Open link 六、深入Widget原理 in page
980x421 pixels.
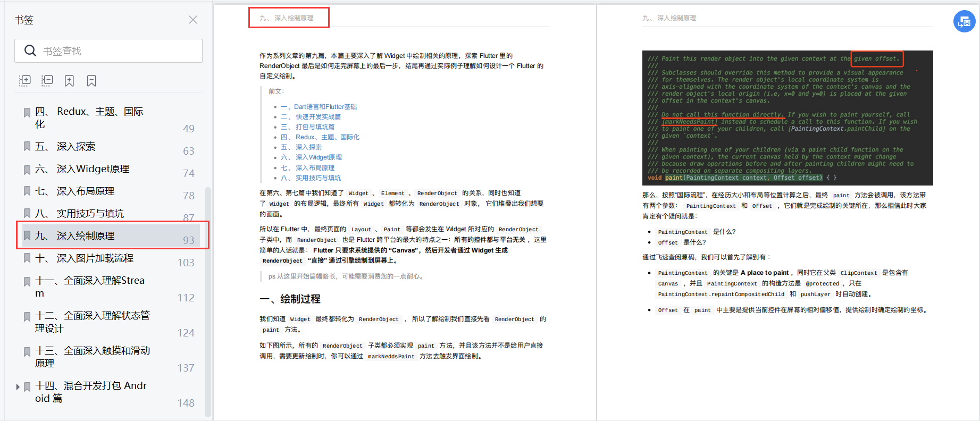pos(312,157)
